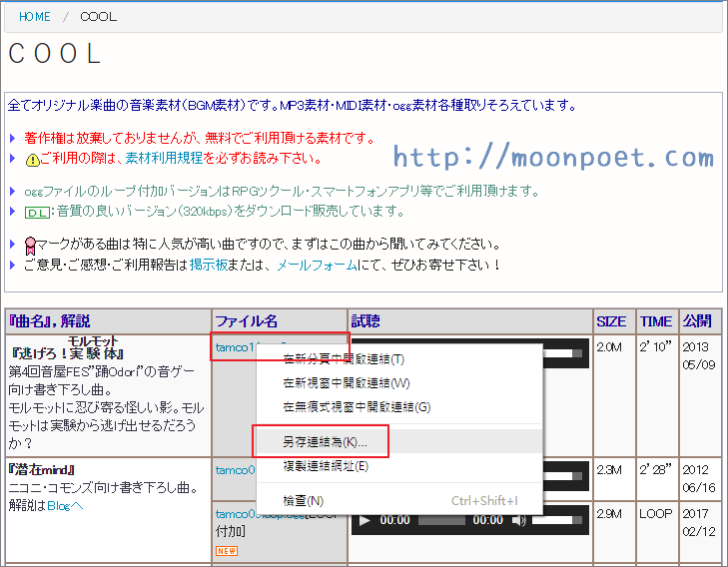Click the orange NEW badge
Image resolution: width=728 pixels, height=567 pixels.
tap(226, 550)
